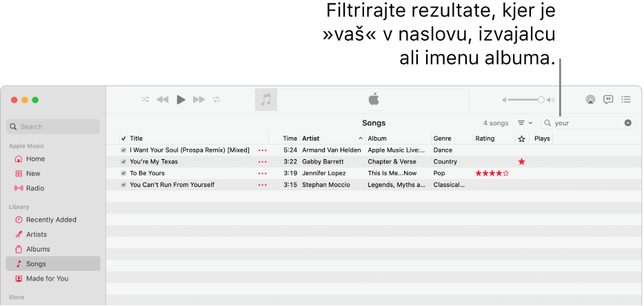Open more options for You Can't Run From Yourself
This screenshot has width=644, height=306.
click(262, 185)
